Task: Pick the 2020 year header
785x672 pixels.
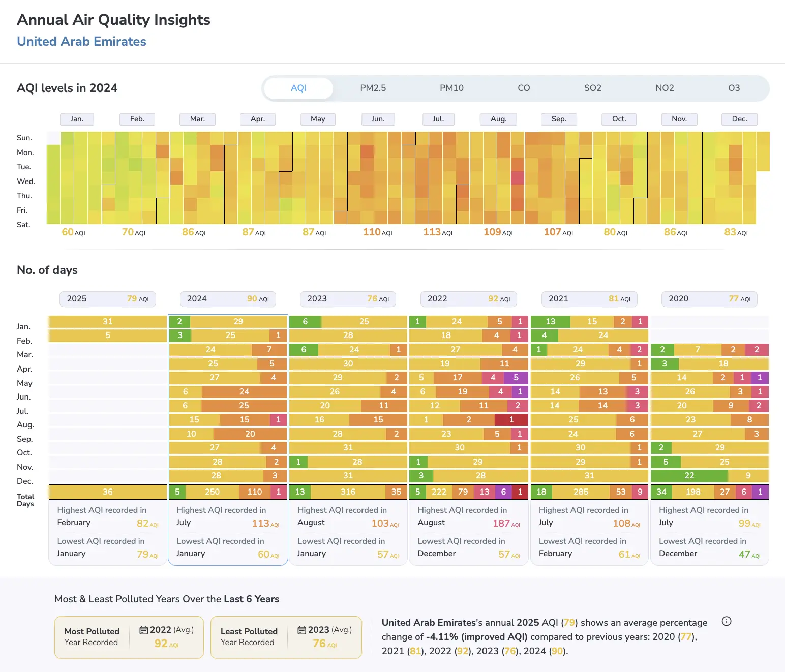Action: point(709,299)
